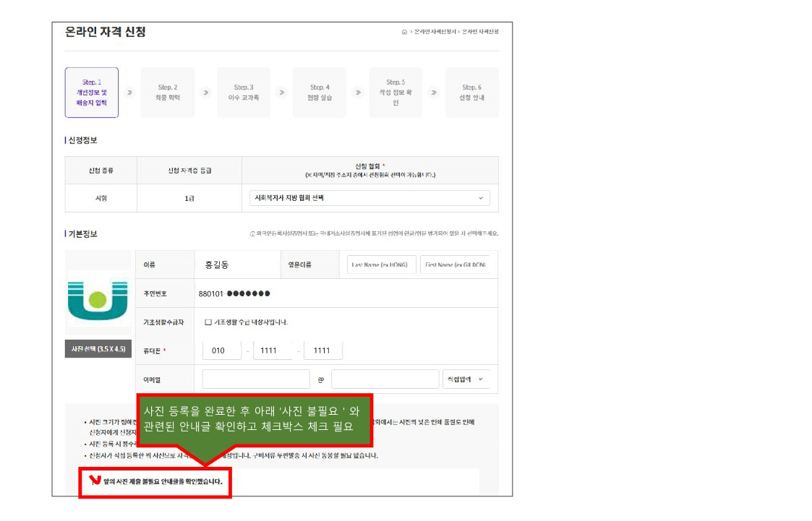Open the 온라인 자격신청서 breadcrumb link
The height and width of the screenshot is (521, 812).
(x=435, y=32)
